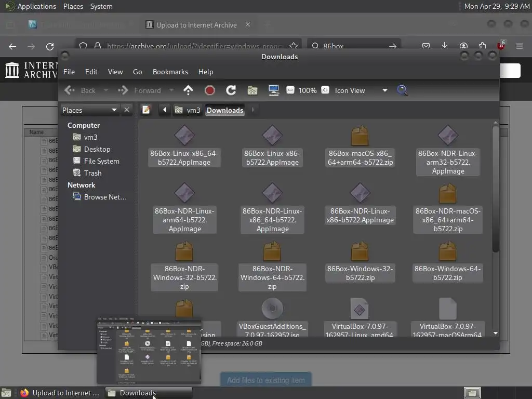
Task: Open the Computer toolbar icon
Action: tap(273, 90)
